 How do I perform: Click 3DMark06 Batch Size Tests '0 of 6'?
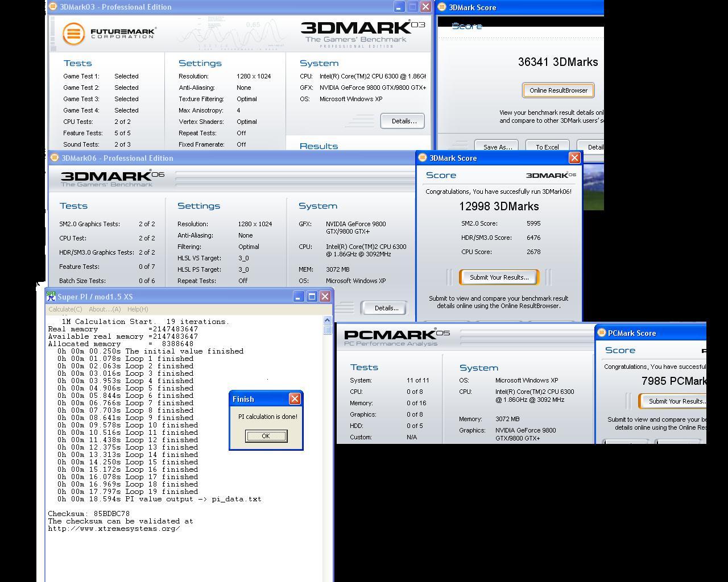point(147,281)
